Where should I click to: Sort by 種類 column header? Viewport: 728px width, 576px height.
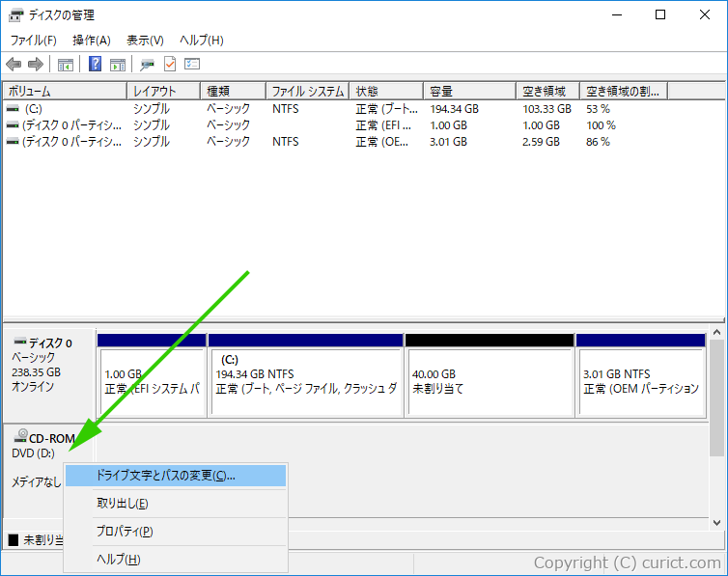pyautogui.click(x=234, y=92)
